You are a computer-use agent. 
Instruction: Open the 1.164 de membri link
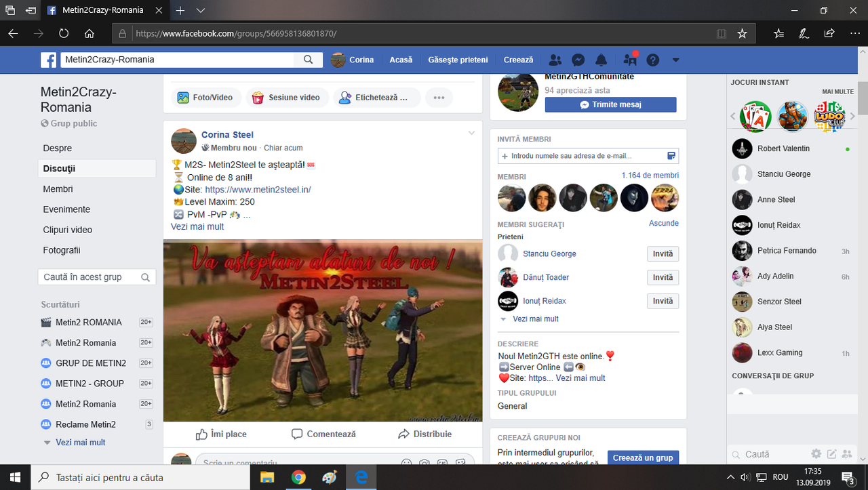tap(650, 176)
